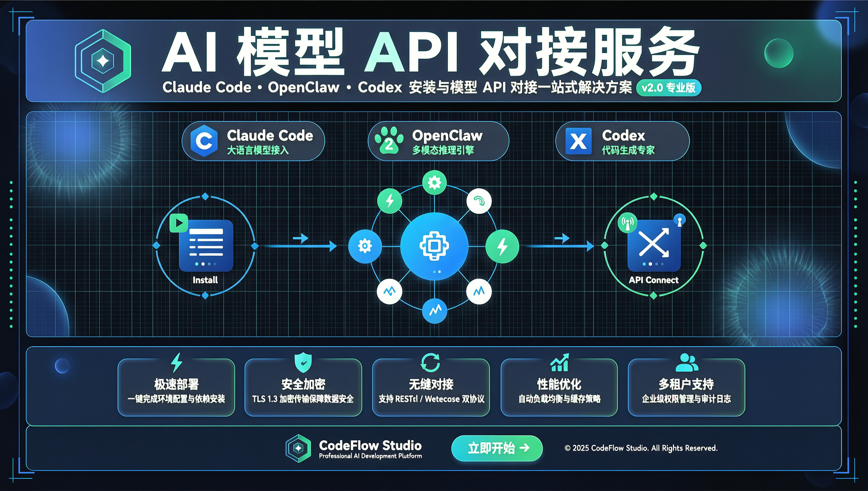Image resolution: width=868 pixels, height=491 pixels.
Task: Click the header subtitle starting Claude Code · OpenClaw
Action: point(397,87)
